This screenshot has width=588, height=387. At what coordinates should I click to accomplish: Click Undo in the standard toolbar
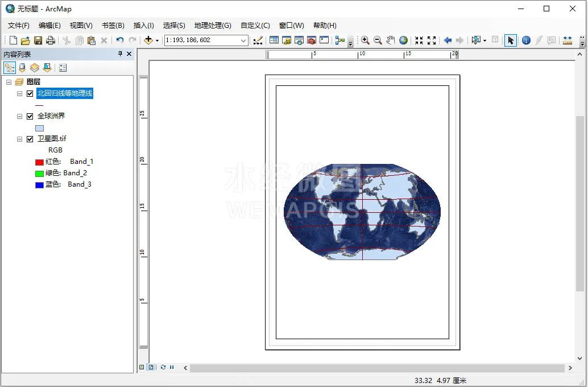(x=119, y=40)
